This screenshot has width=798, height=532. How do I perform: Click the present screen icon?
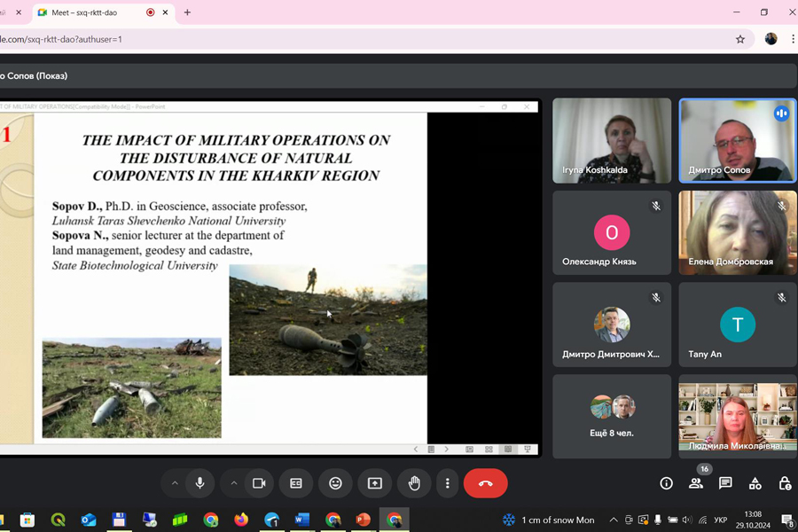(x=375, y=483)
